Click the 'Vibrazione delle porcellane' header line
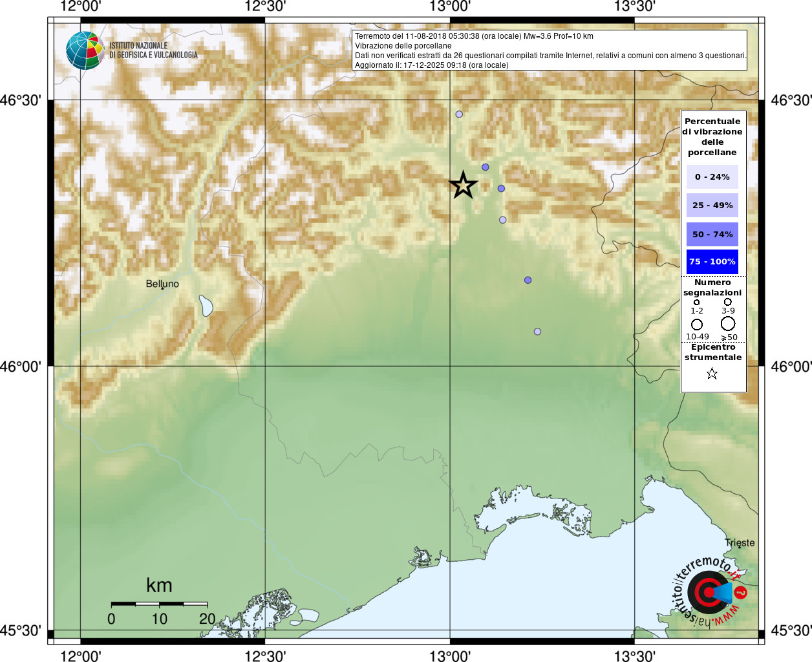 (x=403, y=46)
